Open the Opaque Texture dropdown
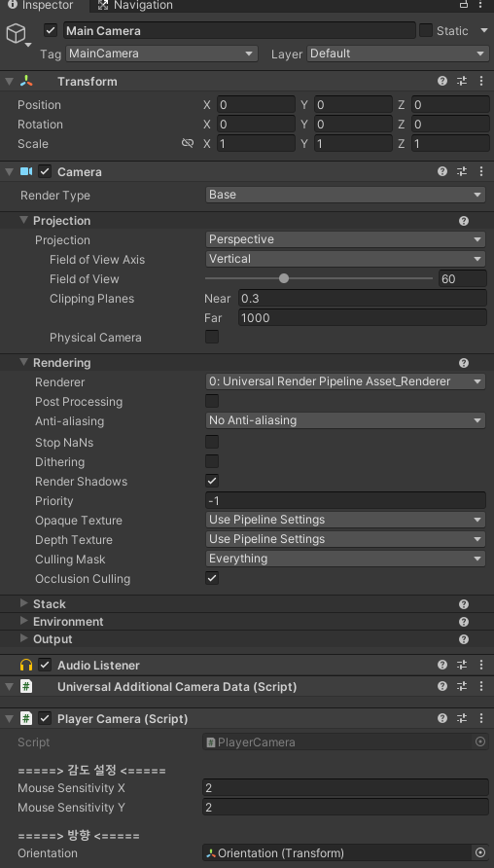Image resolution: width=494 pixels, height=868 pixels. pyautogui.click(x=345, y=520)
